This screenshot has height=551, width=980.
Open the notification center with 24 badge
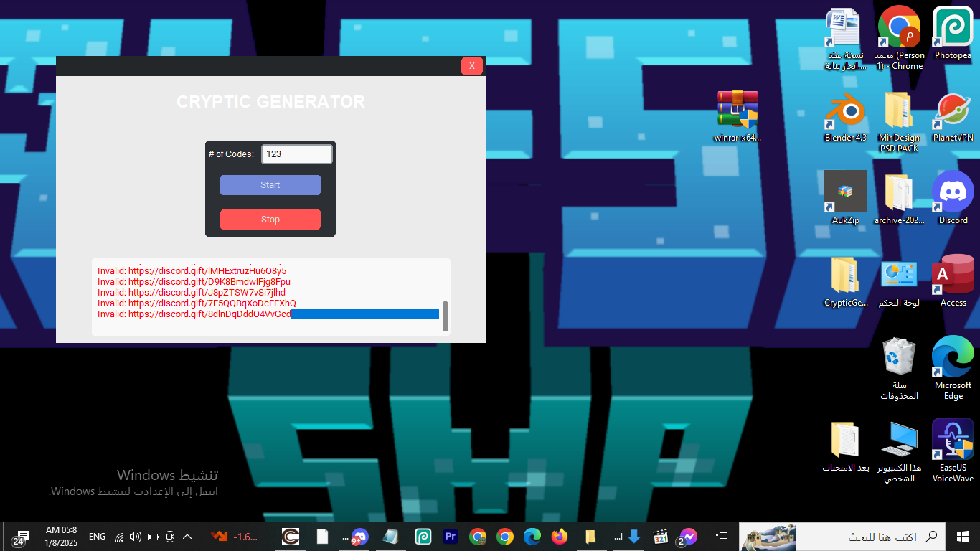[x=21, y=537]
